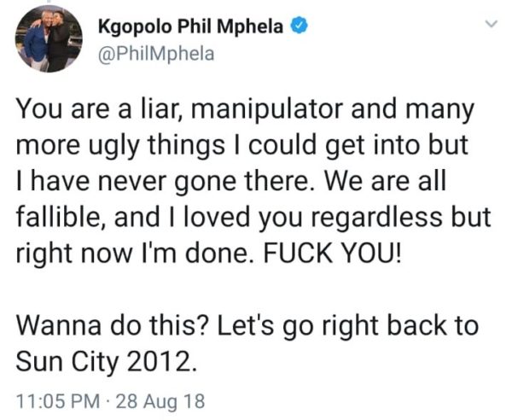Screen dimensions: 512x420
Task: Open the @PhilMphela handle link
Action: coord(156,55)
